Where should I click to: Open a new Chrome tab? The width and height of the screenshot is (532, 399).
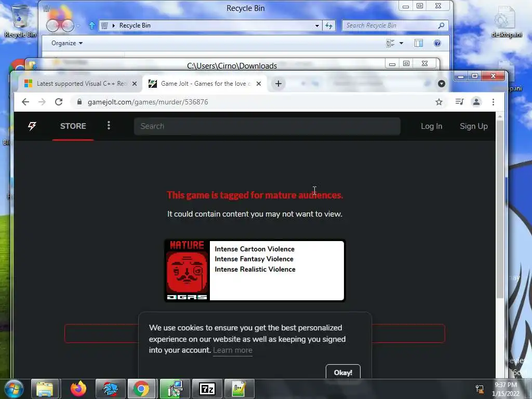pyautogui.click(x=278, y=84)
